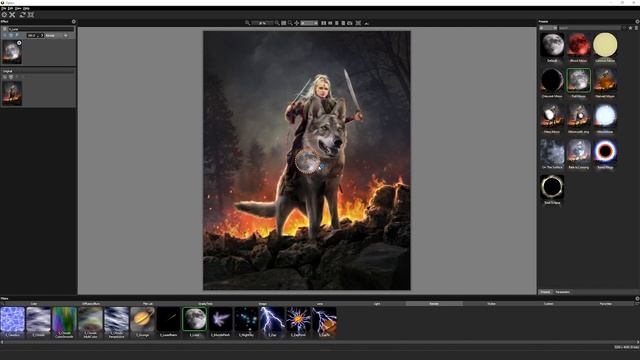Switch to the Stylize filter category
The image size is (640, 360).
pos(491,304)
